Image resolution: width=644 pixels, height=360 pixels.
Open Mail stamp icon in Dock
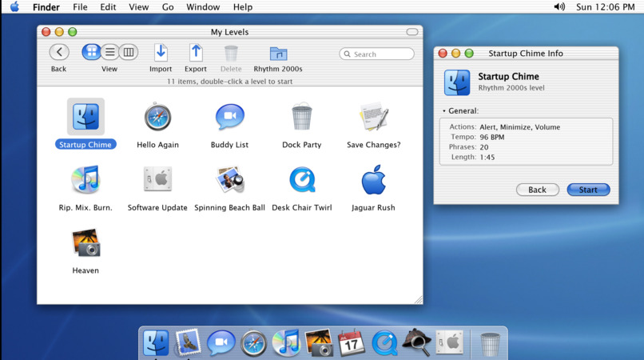tap(188, 342)
